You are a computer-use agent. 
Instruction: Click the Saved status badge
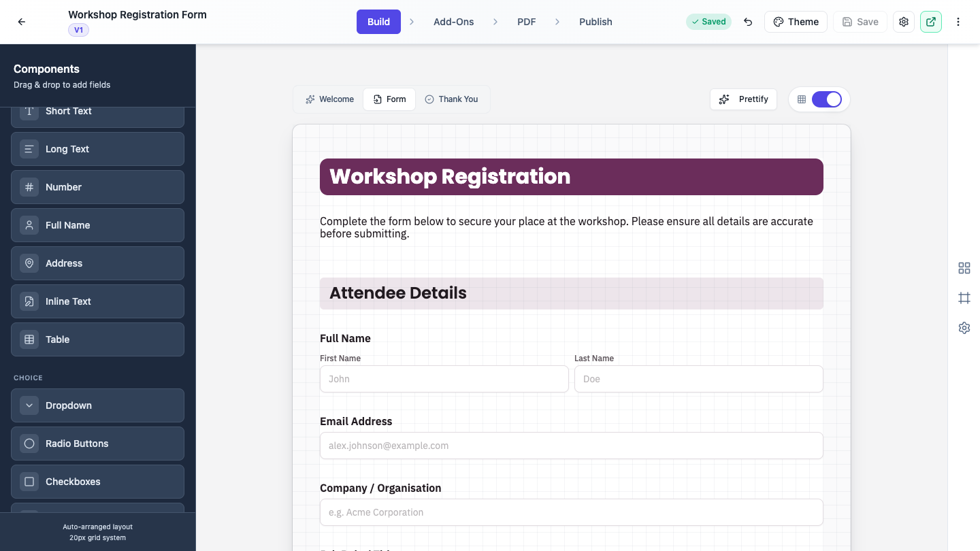click(x=708, y=22)
